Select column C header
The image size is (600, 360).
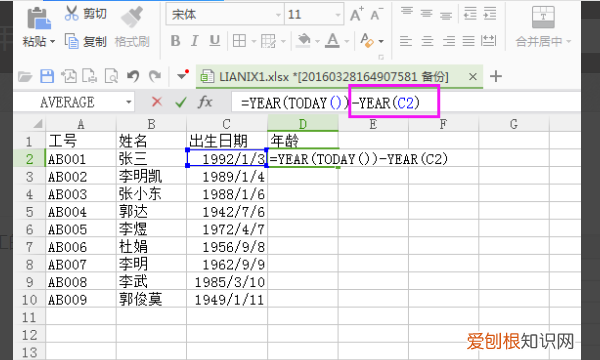[227, 124]
